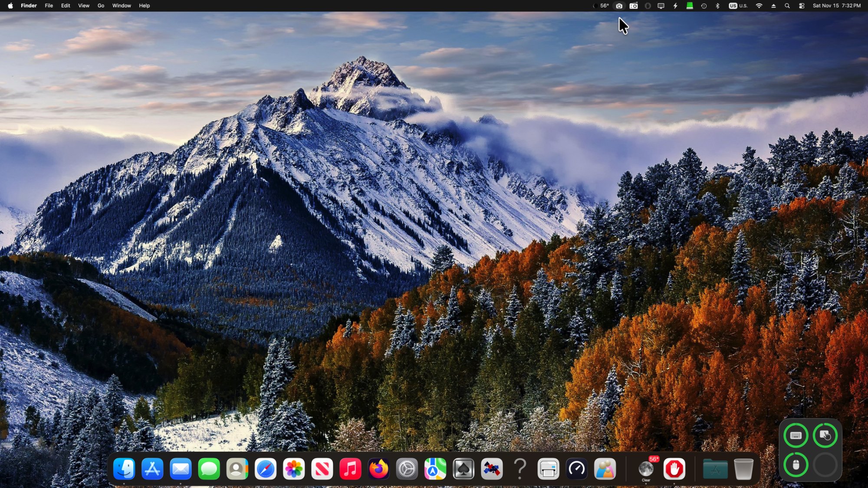Open the File menu
The image size is (868, 488).
pyautogui.click(x=49, y=6)
